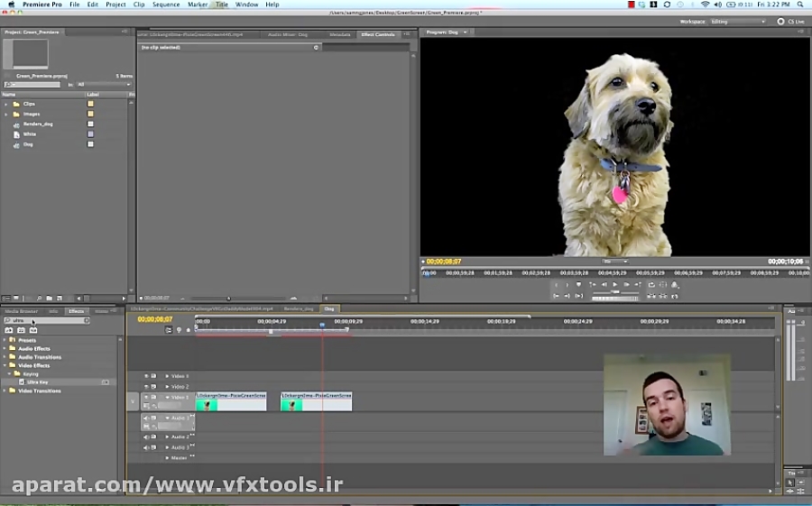Expand the Clips bin
Image resolution: width=812 pixels, height=506 pixels.
(5, 105)
